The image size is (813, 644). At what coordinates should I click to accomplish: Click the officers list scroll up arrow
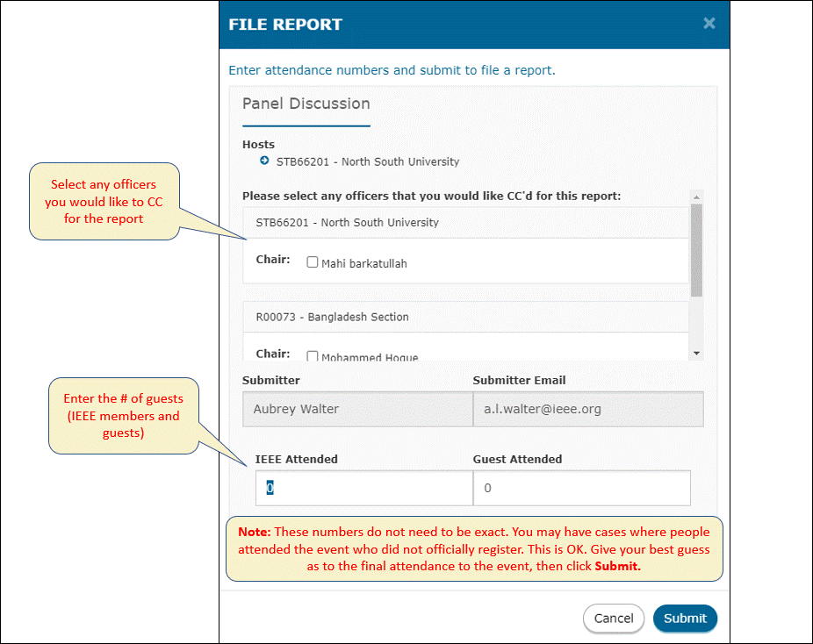[696, 197]
